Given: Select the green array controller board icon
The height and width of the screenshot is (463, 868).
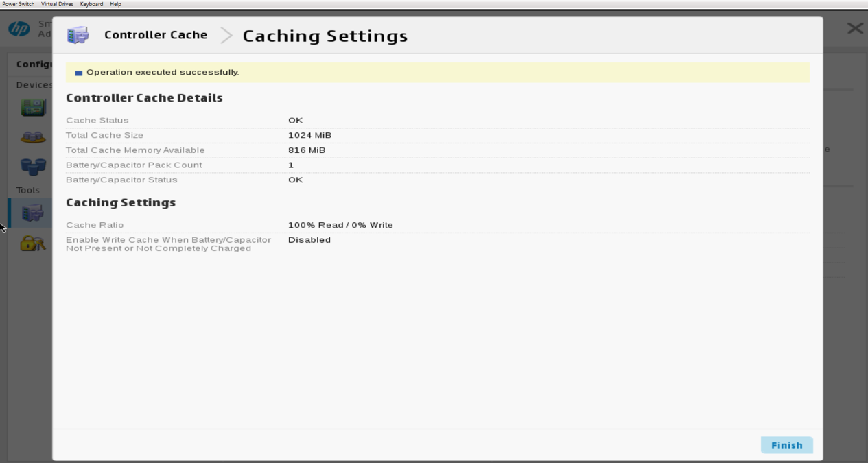Looking at the screenshot, I should click(x=33, y=108).
